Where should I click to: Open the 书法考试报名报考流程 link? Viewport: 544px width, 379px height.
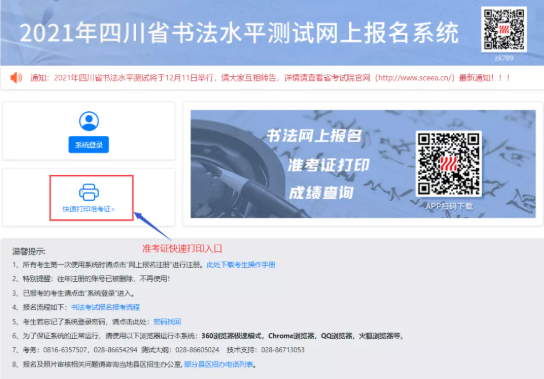coord(105,307)
